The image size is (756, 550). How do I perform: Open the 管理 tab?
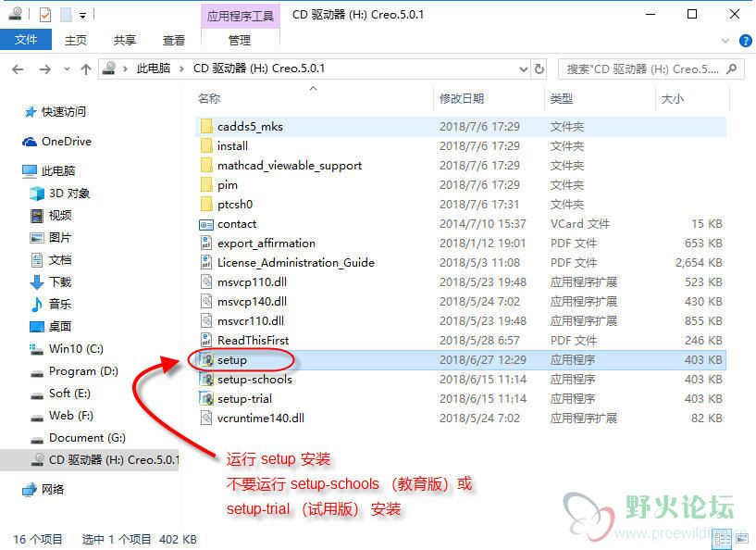240,41
